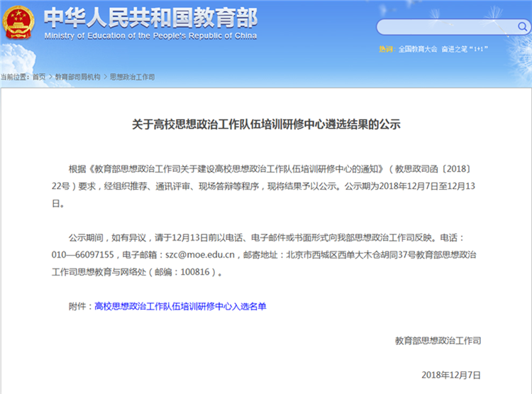532x394 pixels.
Task: Open the 高校思想政治工作队伍培训研修中心入选名单 attachment
Action: [x=180, y=307]
